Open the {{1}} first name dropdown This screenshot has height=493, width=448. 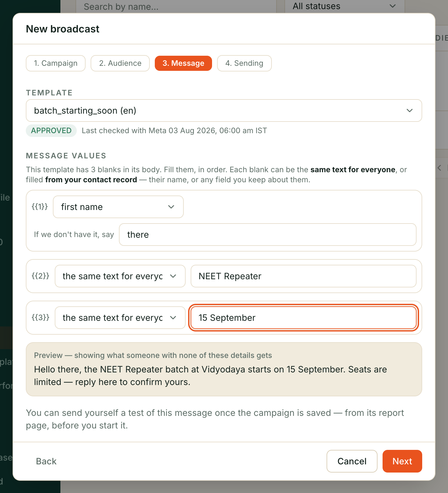(x=118, y=207)
